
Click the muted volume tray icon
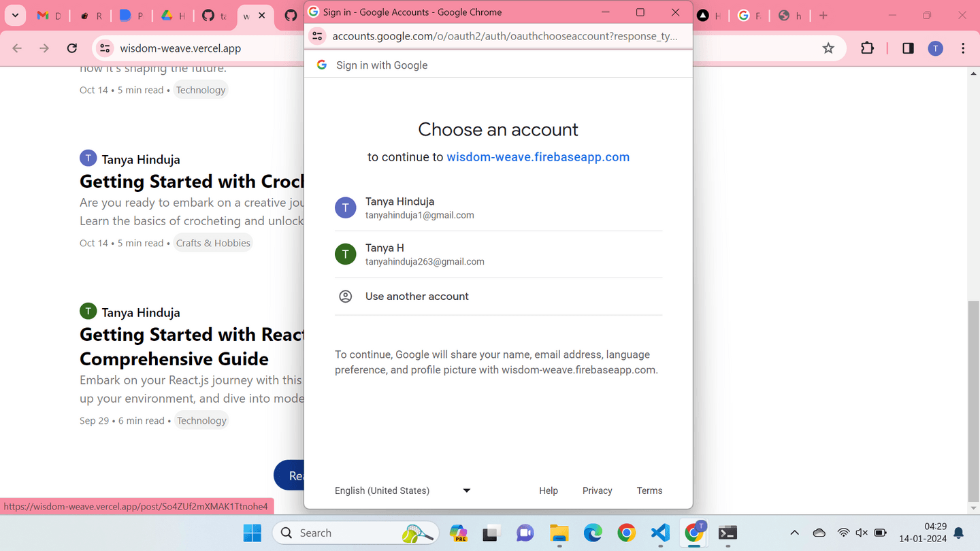862,533
